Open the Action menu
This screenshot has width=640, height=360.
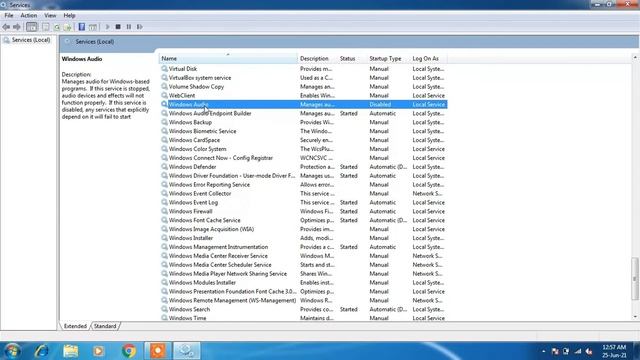tap(29, 16)
